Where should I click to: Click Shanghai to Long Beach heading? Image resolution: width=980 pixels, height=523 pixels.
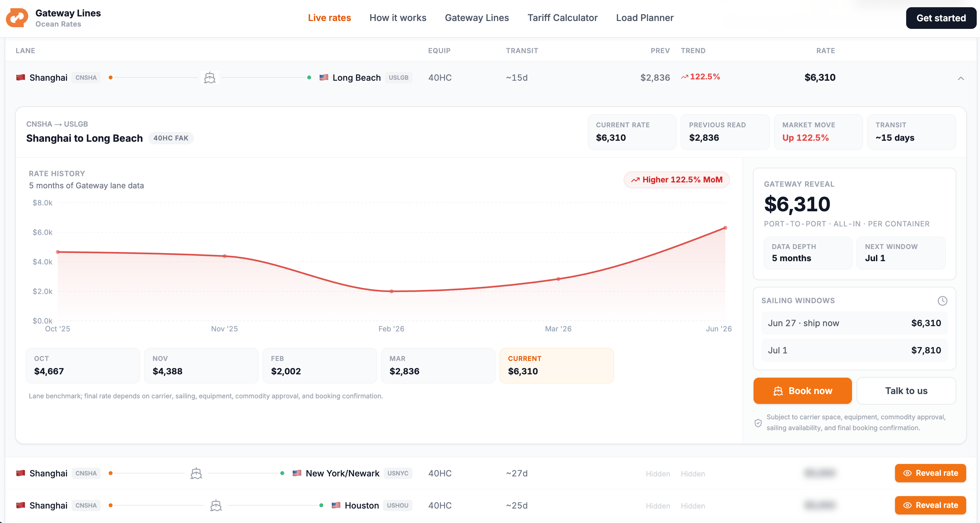84,138
